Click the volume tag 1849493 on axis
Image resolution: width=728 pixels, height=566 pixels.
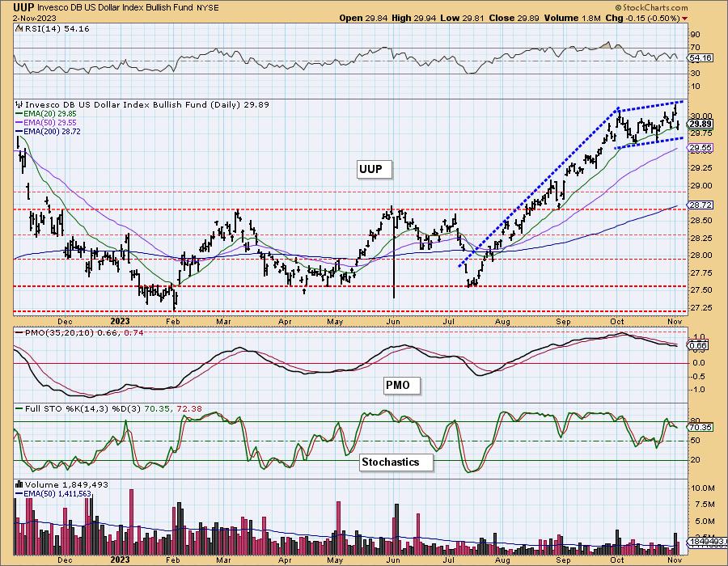click(x=705, y=542)
